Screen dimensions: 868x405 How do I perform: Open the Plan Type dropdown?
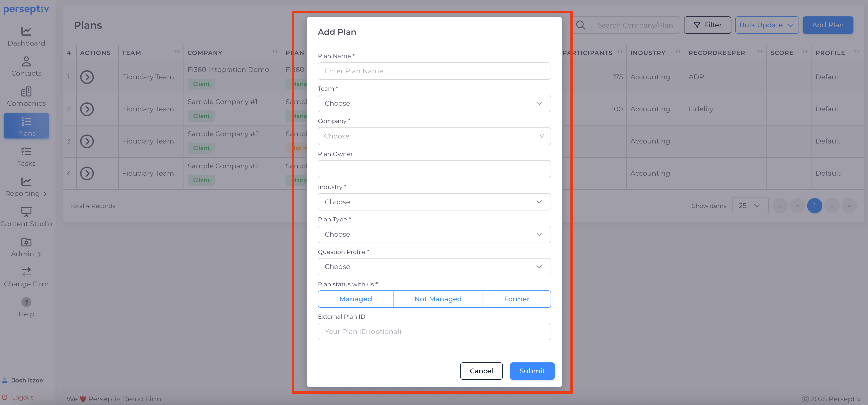pos(434,234)
